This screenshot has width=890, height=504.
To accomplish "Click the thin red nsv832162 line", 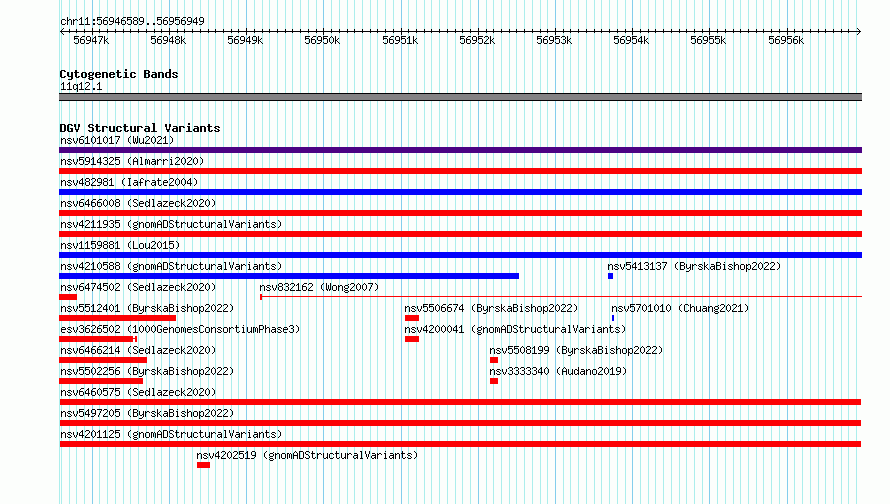I will point(561,296).
